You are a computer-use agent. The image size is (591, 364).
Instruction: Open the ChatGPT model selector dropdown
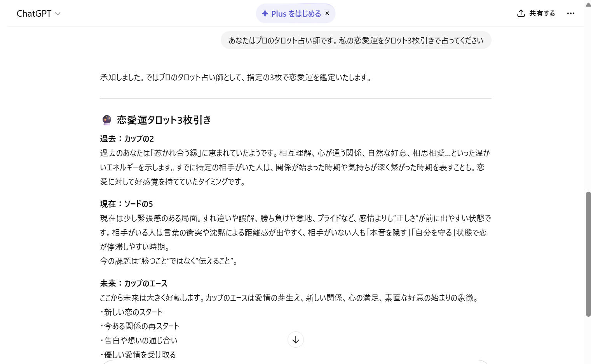click(39, 14)
